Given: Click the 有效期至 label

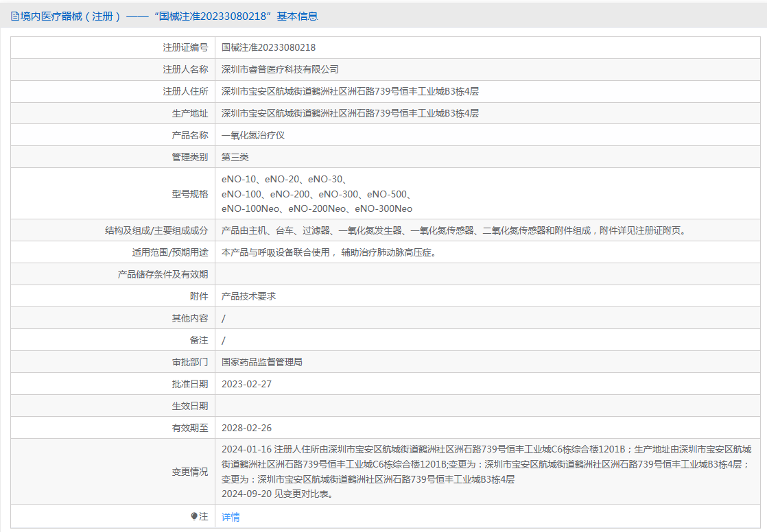Looking at the screenshot, I should coord(190,428).
